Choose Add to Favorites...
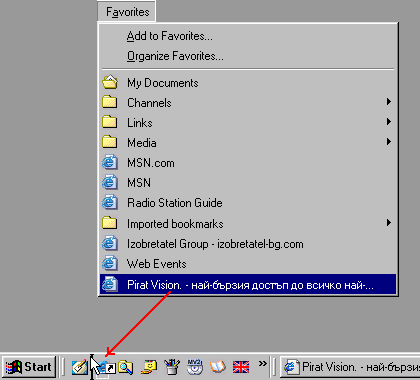This screenshot has width=420, height=380. click(248, 36)
